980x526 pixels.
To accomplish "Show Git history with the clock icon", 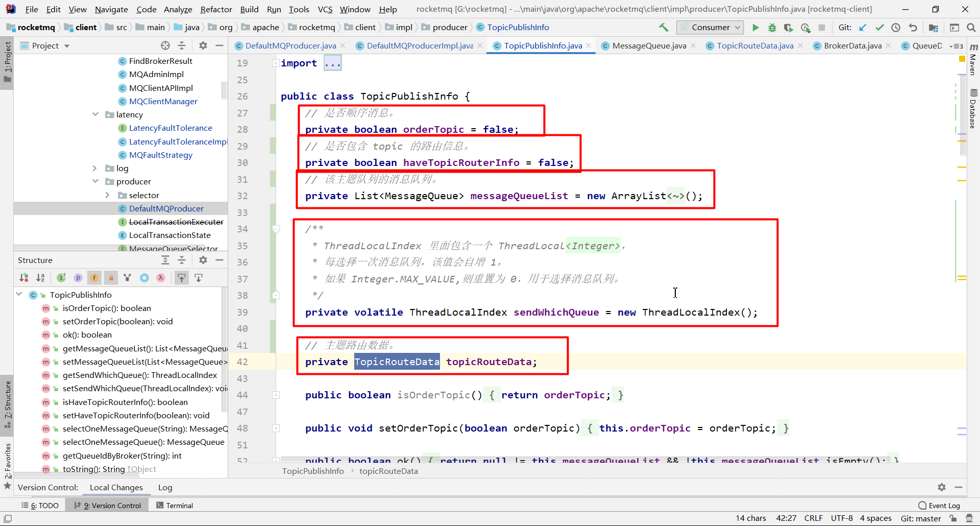I will [x=896, y=28].
